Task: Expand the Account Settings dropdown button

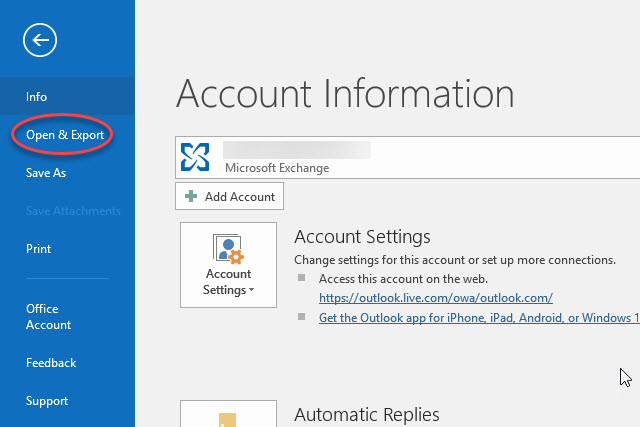Action: coord(229,265)
